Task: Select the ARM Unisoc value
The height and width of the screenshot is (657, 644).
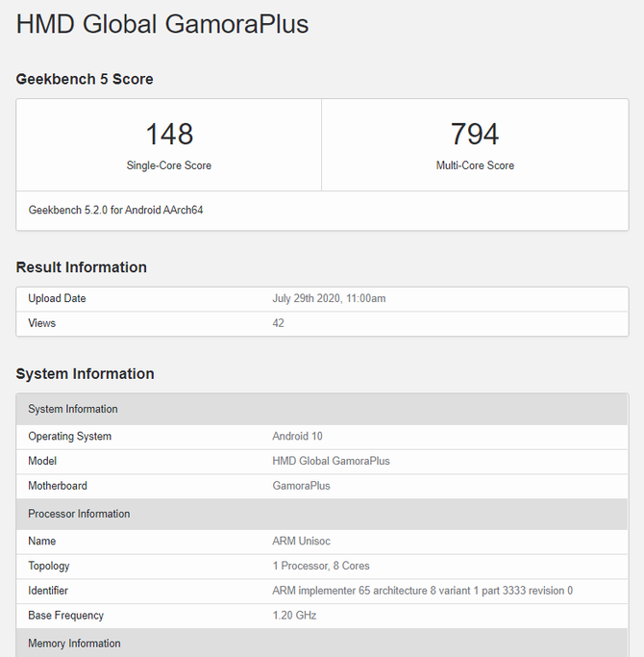Action: (x=302, y=541)
